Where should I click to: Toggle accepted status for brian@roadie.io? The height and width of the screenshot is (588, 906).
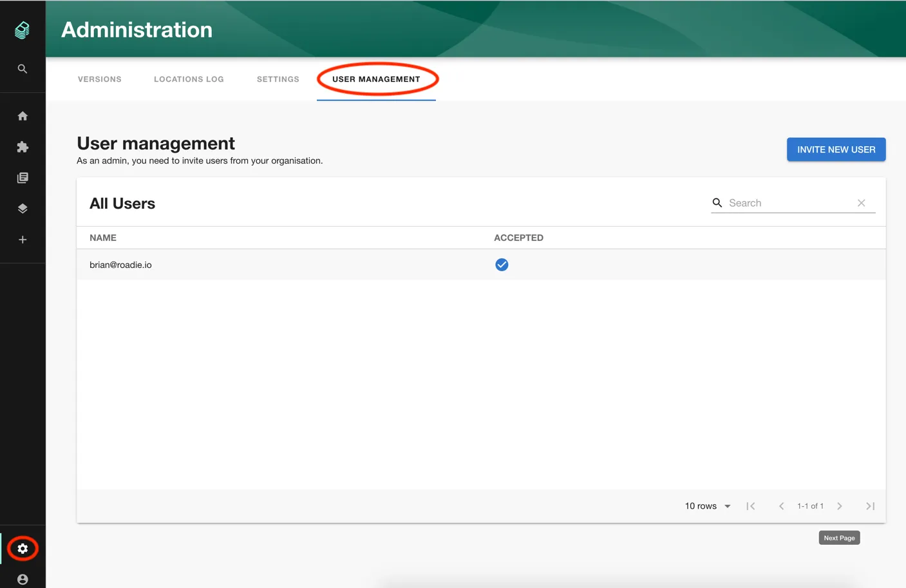[502, 264]
